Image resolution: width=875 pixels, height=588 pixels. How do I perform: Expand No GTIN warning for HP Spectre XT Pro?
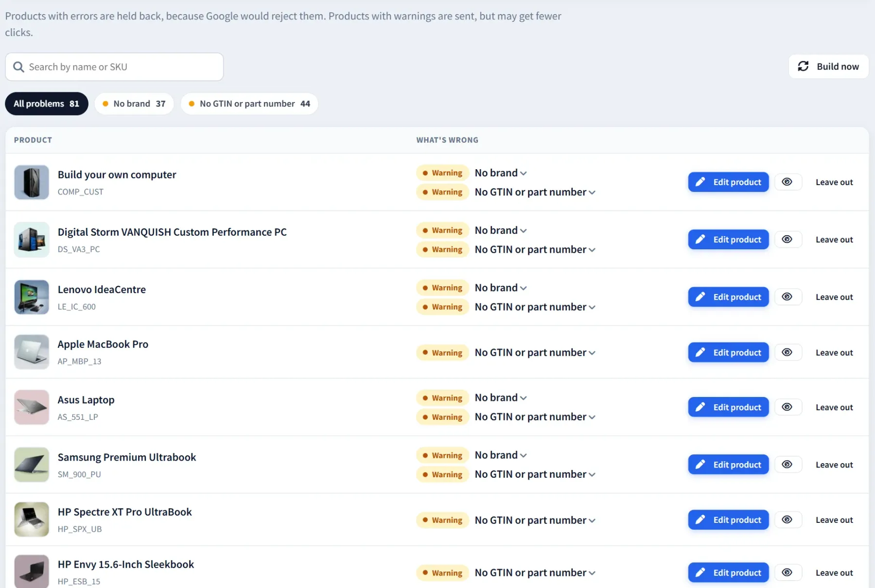pyautogui.click(x=535, y=520)
